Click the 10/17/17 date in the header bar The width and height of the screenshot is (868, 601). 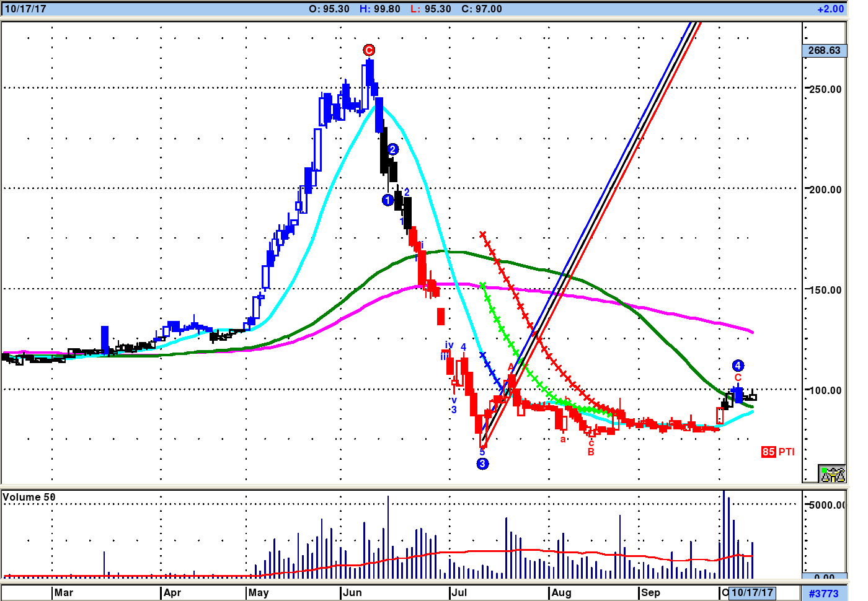coord(25,9)
